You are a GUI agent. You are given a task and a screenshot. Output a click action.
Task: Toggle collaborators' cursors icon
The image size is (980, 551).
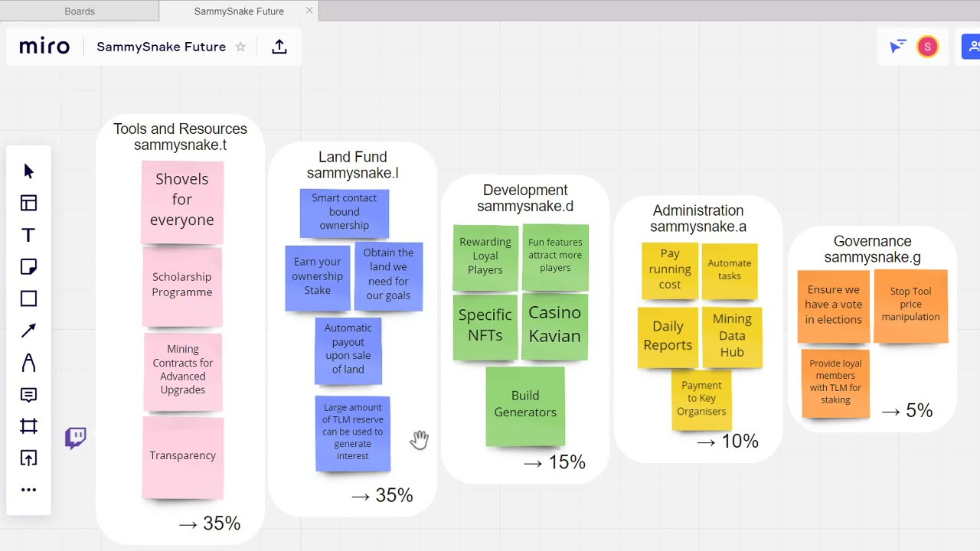(897, 47)
